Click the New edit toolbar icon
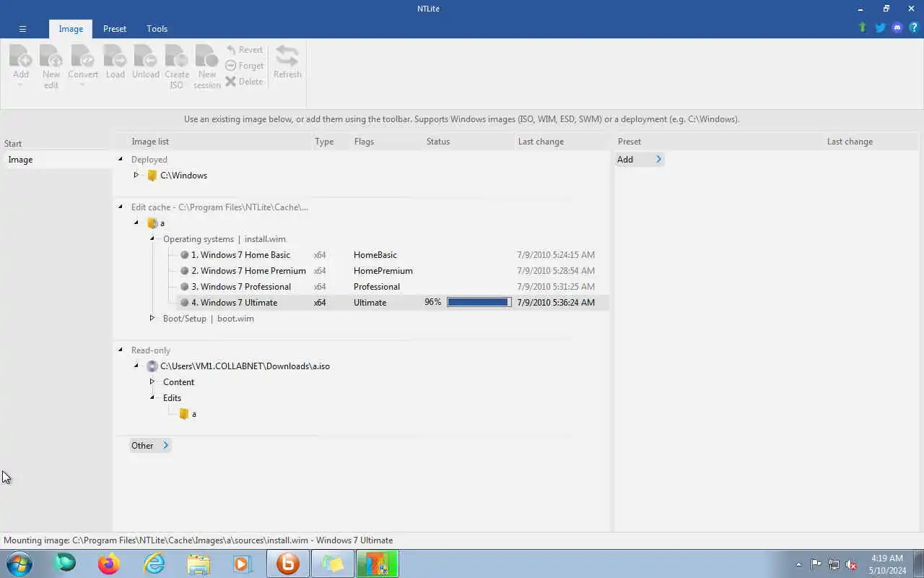The image size is (924, 578). point(51,56)
